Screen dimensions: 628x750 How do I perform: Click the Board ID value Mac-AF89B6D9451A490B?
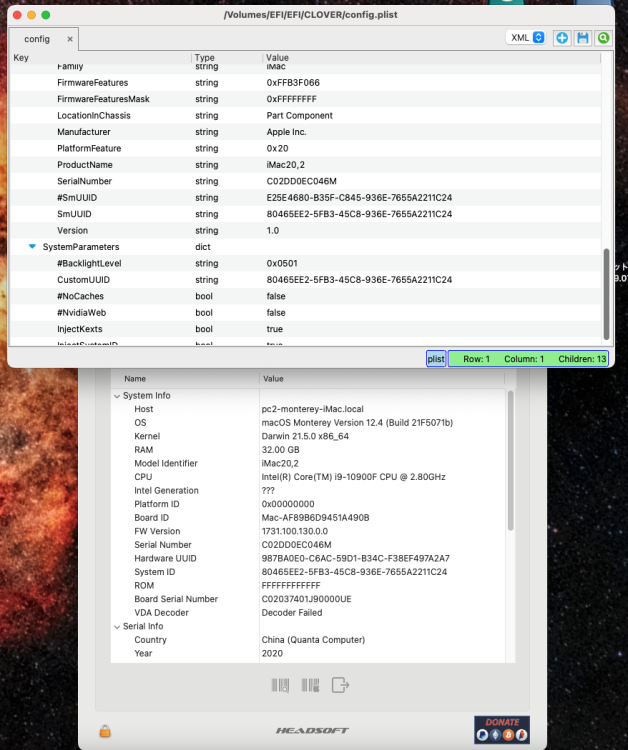coord(315,518)
